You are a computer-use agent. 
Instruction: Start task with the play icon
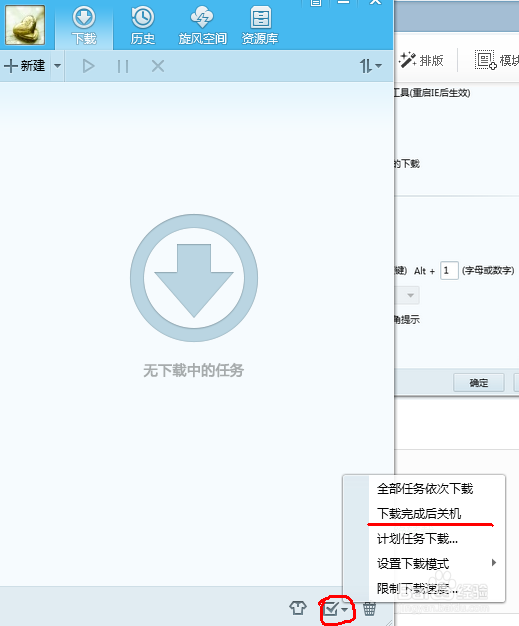coord(88,66)
